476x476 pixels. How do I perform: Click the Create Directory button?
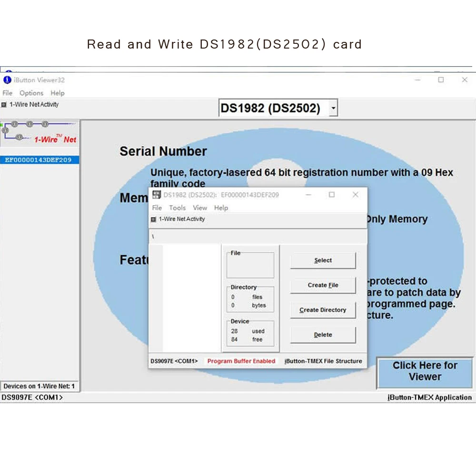click(323, 310)
